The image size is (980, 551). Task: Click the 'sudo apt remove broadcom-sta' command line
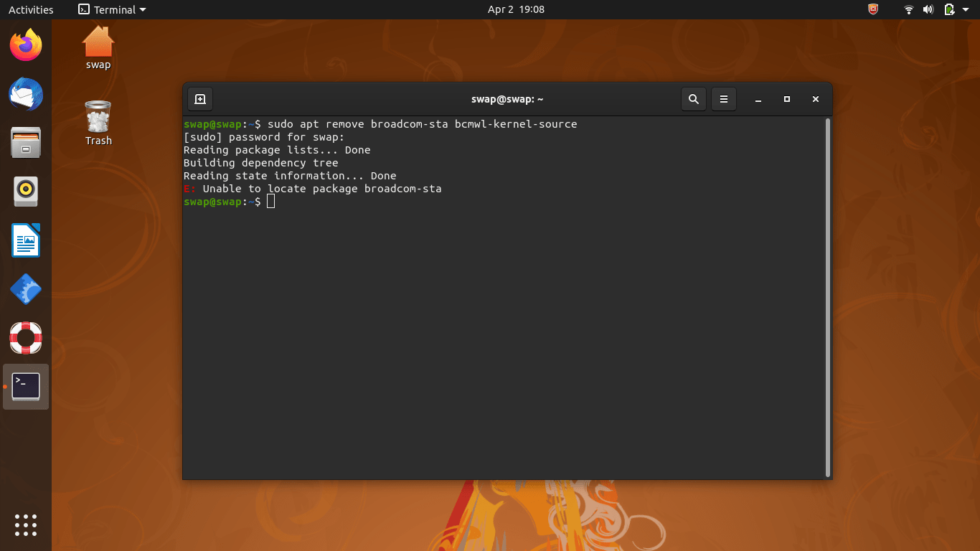click(380, 124)
